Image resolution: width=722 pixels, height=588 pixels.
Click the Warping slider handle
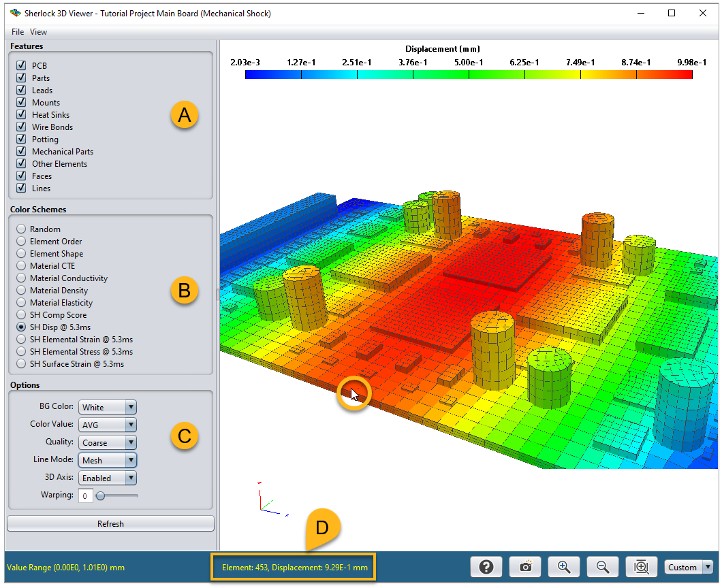pyautogui.click(x=101, y=496)
